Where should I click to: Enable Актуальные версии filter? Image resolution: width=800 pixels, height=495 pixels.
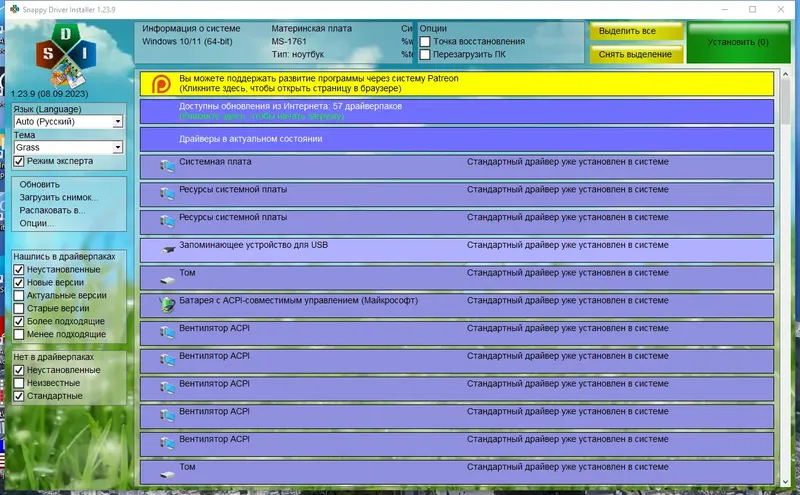pos(19,295)
